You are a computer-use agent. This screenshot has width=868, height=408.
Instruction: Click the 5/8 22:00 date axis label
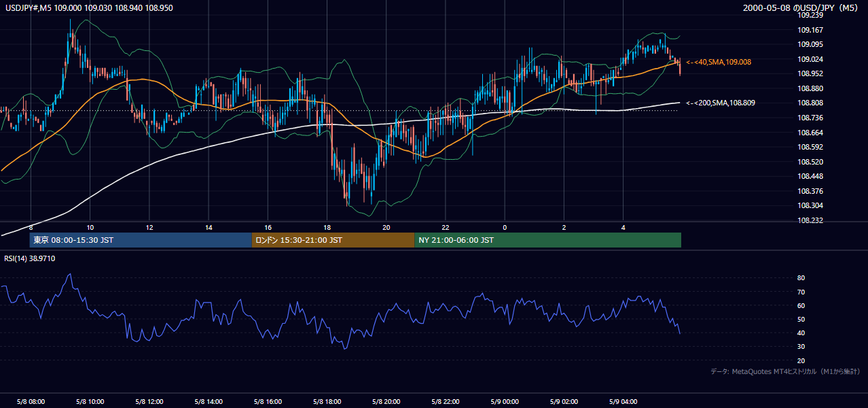(x=446, y=401)
